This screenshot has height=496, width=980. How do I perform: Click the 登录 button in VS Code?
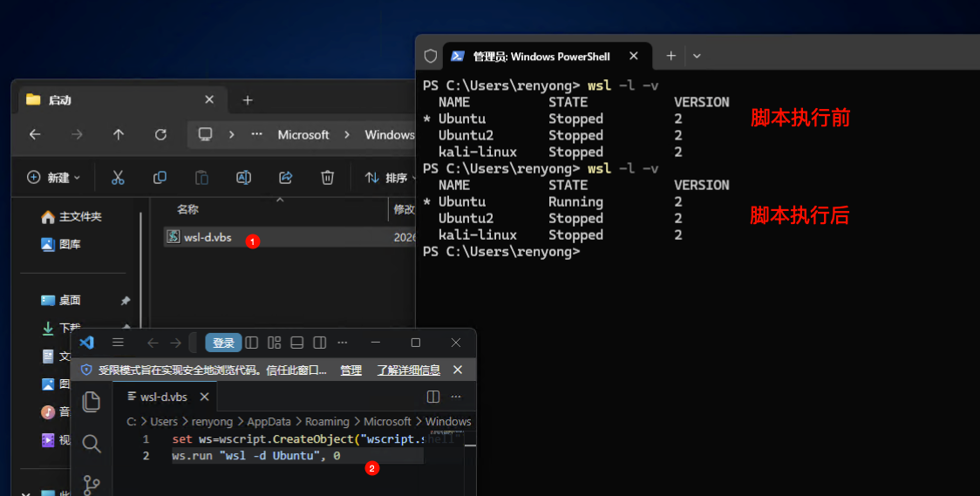[223, 343]
